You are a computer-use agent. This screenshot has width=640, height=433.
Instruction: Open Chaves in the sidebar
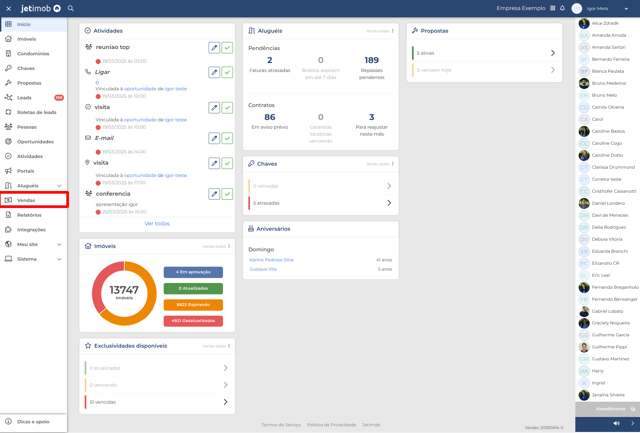33,69
